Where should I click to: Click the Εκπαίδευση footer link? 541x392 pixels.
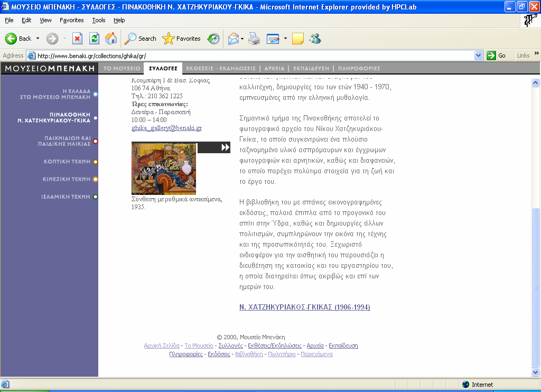tap(343, 346)
